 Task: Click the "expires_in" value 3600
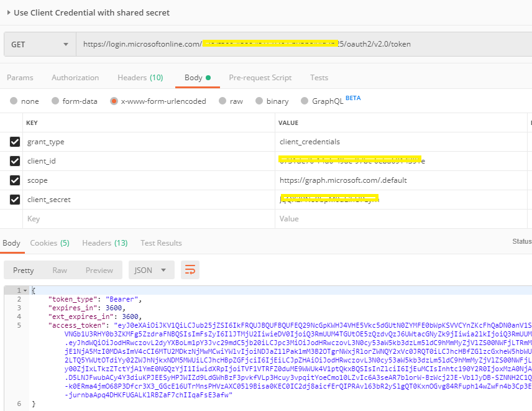[114, 308]
